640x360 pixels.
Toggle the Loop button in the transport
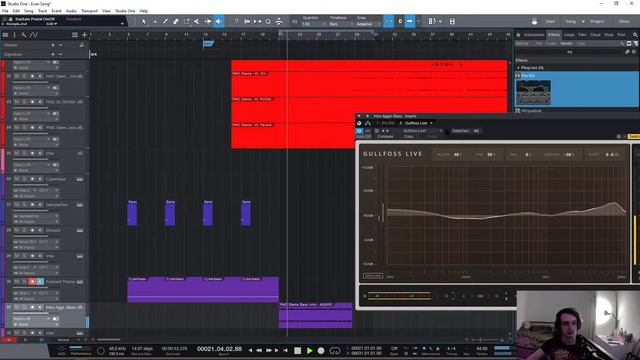click(x=335, y=350)
